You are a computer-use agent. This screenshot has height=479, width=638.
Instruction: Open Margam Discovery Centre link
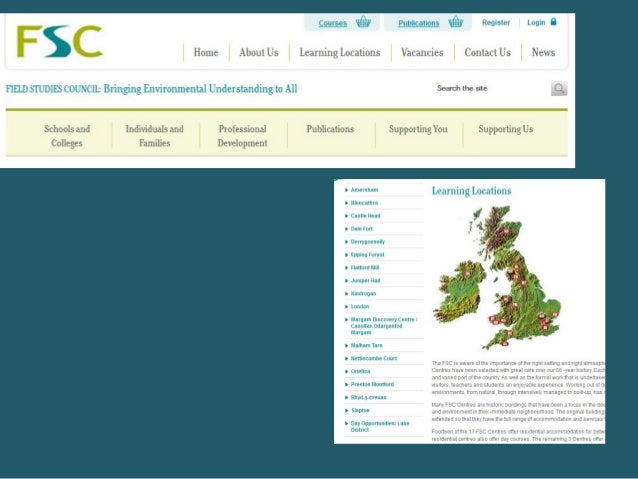[x=384, y=326]
